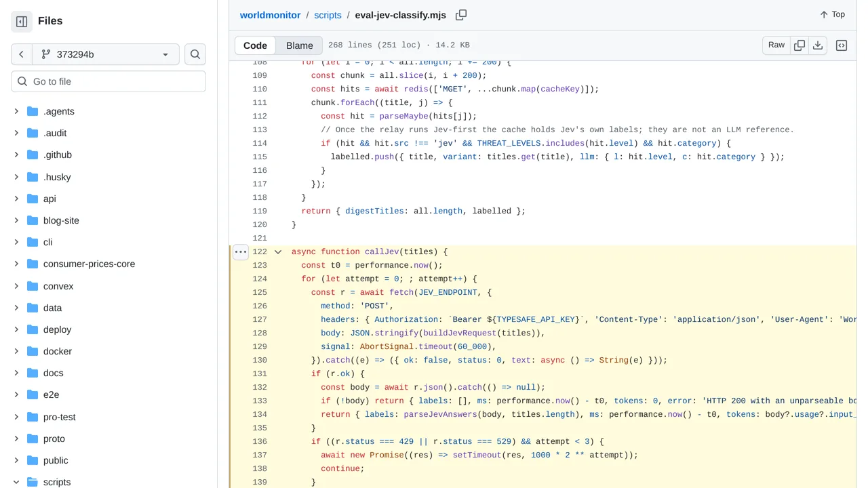Open the Raw file view
This screenshot has width=868, height=488.
pyautogui.click(x=776, y=45)
